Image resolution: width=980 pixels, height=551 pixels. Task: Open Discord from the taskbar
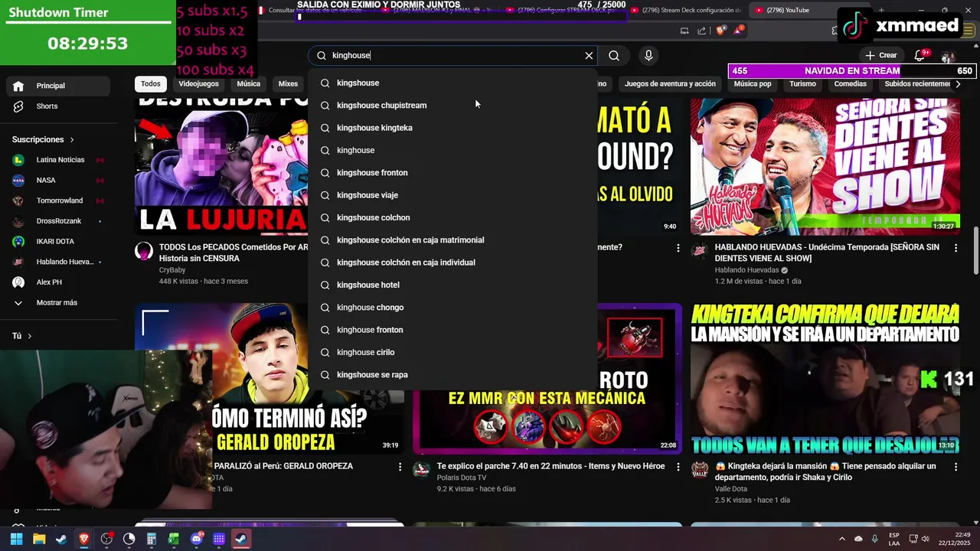pyautogui.click(x=196, y=539)
